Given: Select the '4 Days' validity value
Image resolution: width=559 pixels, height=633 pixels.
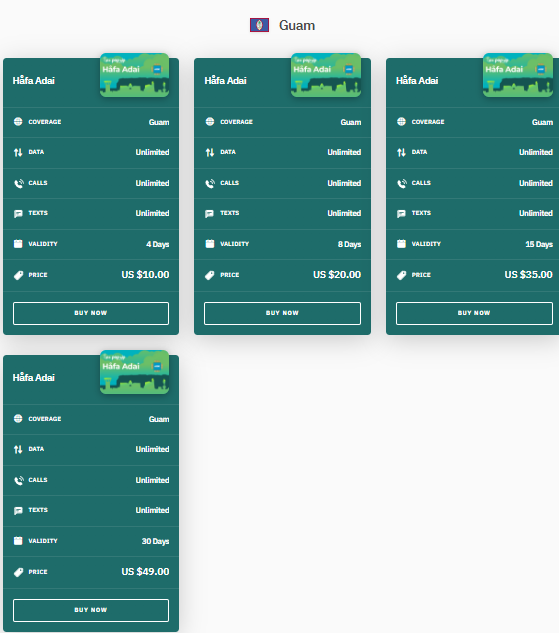Looking at the screenshot, I should point(158,244).
